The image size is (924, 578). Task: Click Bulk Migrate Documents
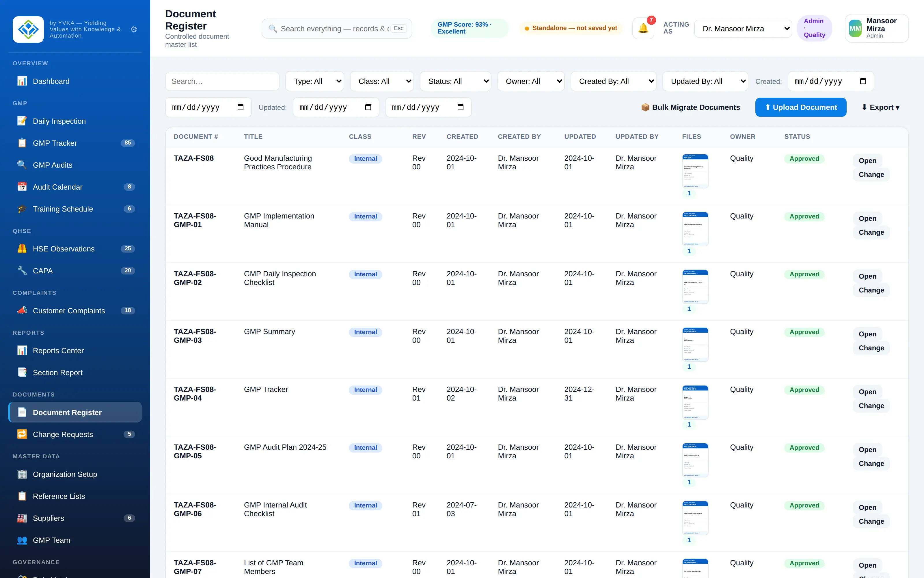pos(690,107)
